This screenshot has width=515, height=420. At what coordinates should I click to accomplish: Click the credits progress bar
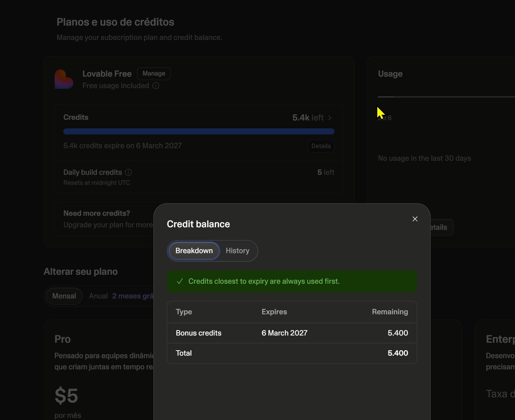coord(199,132)
